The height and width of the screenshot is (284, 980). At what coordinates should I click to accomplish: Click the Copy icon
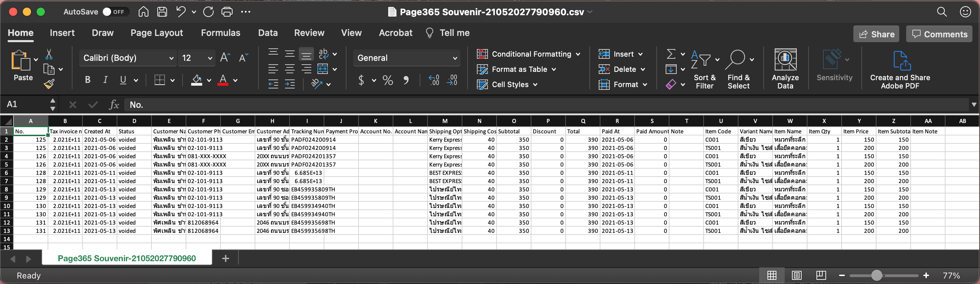49,69
